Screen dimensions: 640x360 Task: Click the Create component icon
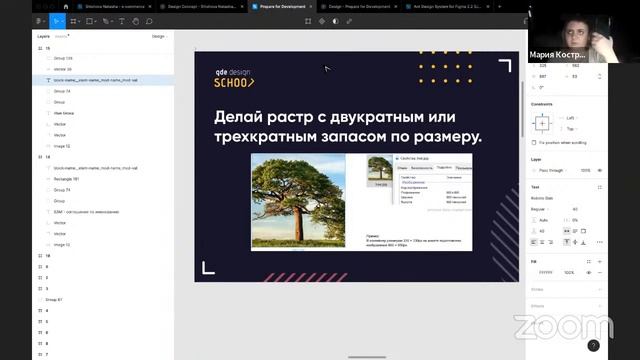click(322, 21)
